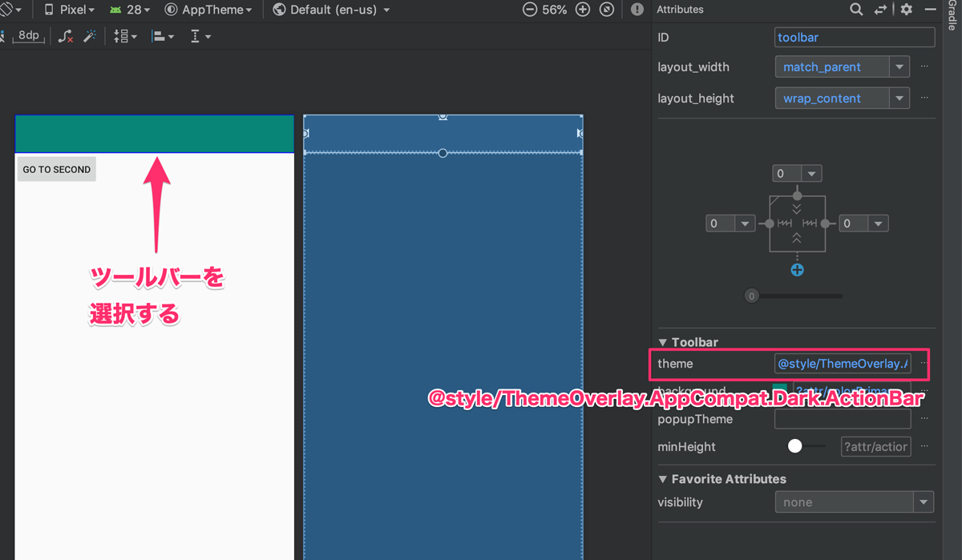Collapse the Toolbar attributes section

tap(662, 342)
